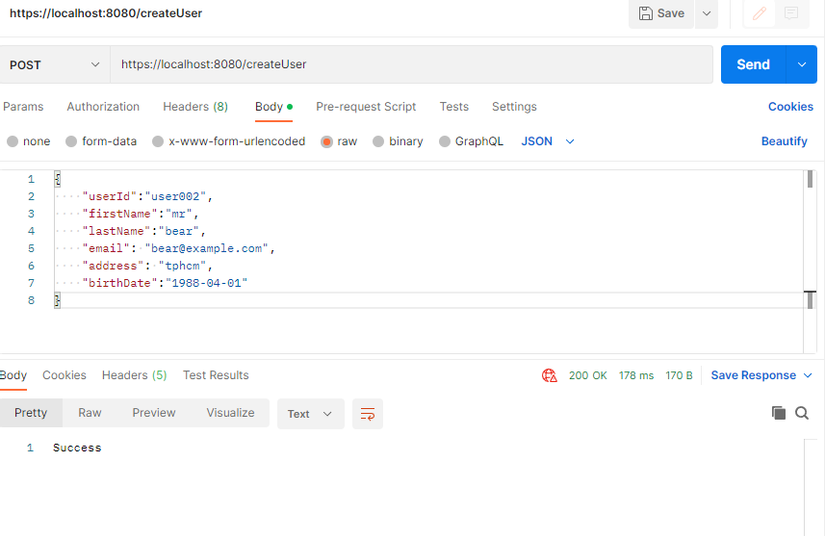Choose the GraphQL body radio option
The image size is (825, 536).
[x=445, y=142]
